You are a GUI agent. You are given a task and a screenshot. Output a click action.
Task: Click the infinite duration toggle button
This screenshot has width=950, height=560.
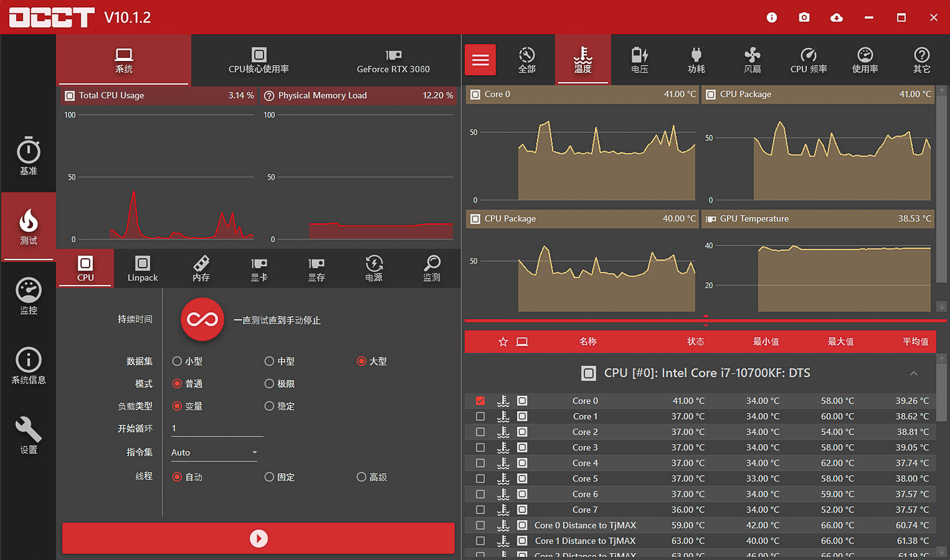tap(202, 319)
